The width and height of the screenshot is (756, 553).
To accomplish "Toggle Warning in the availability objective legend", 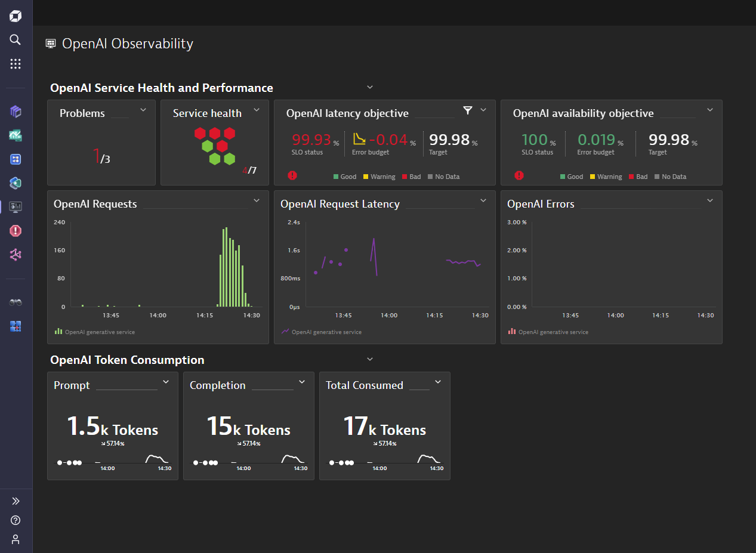I will point(606,176).
